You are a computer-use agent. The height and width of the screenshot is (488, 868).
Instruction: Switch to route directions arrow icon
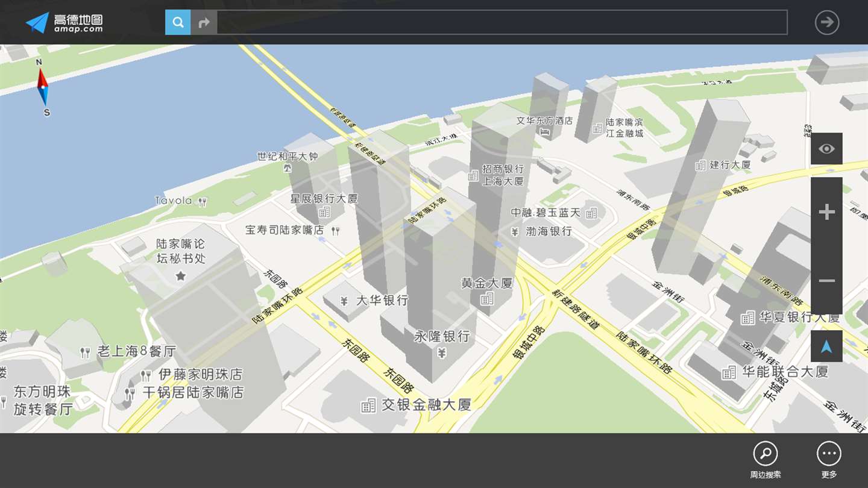tap(204, 22)
